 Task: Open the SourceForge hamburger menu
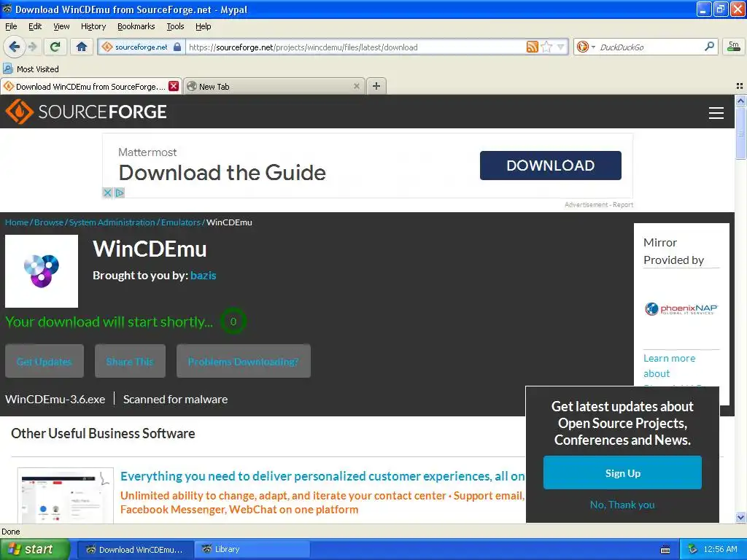[x=716, y=112]
